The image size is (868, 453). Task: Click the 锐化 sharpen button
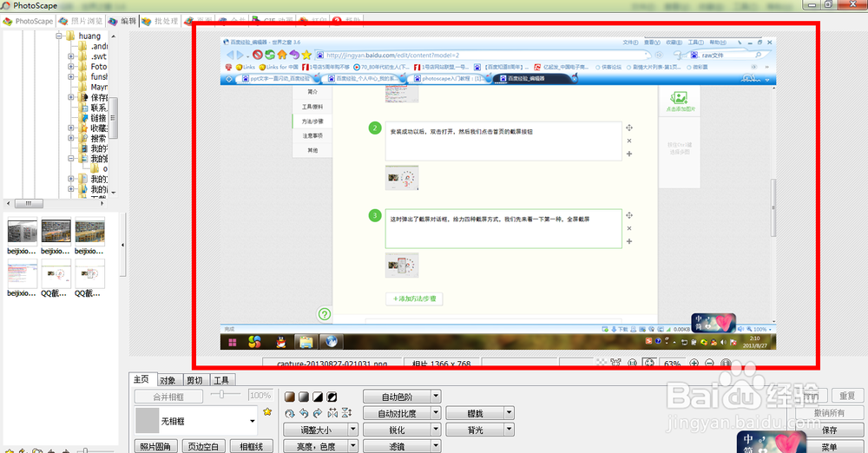coord(397,430)
